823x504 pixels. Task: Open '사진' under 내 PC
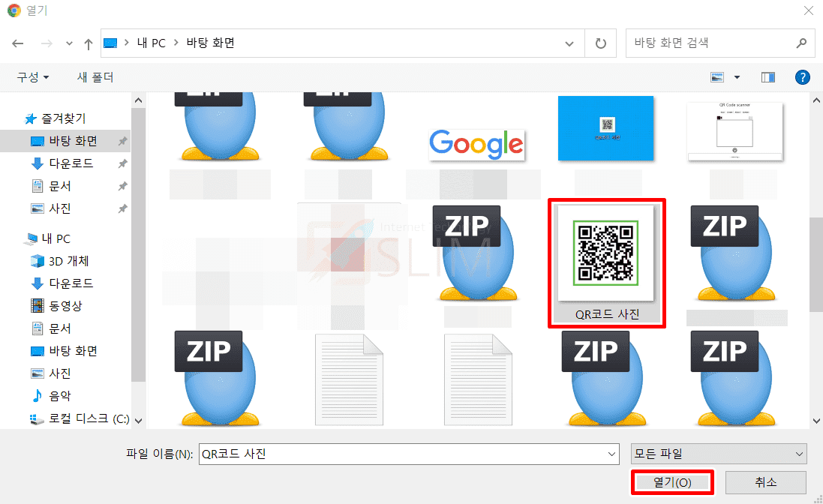60,374
